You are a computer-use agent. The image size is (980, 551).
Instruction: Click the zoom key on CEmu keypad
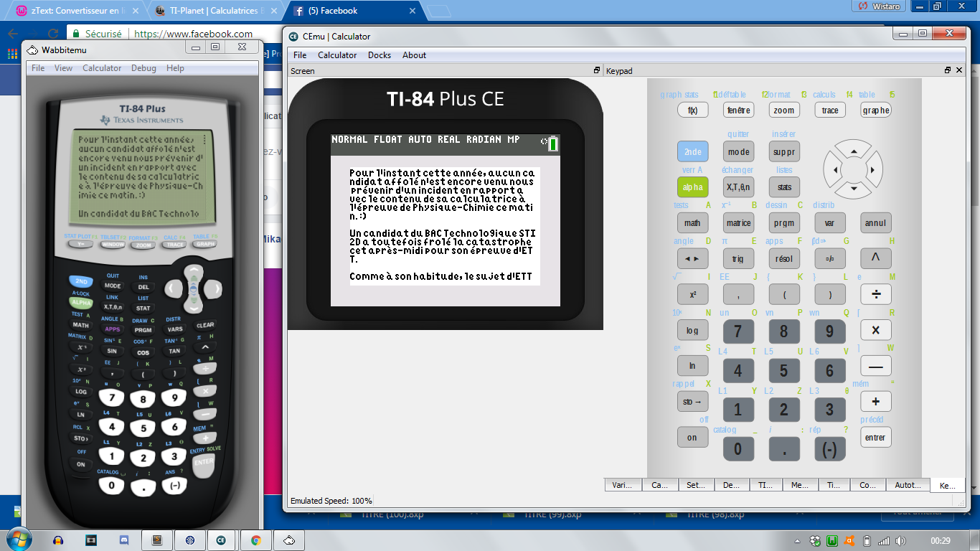[784, 110]
